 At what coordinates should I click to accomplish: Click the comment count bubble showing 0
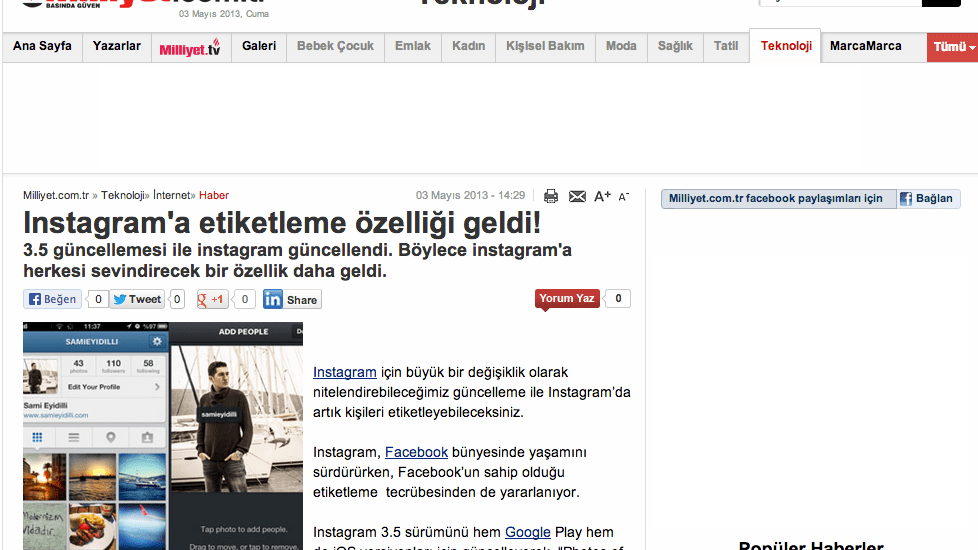tap(618, 299)
